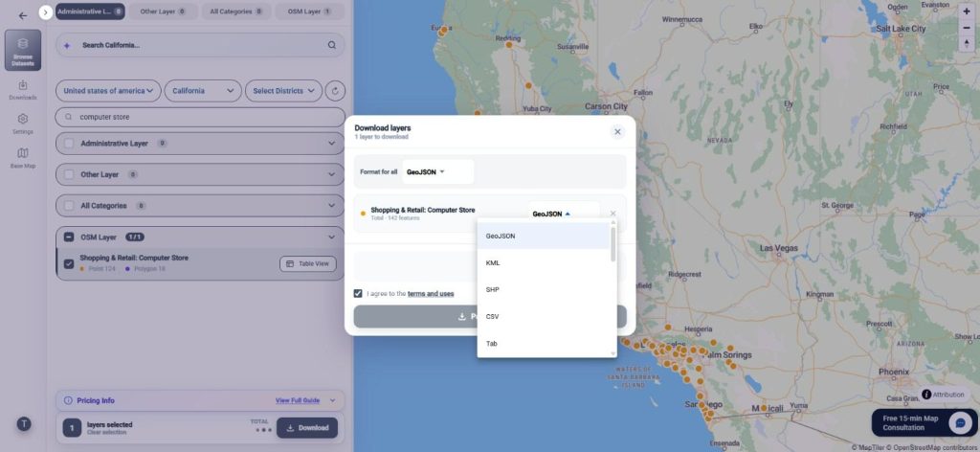Open Settings in the sidebar
The image size is (980, 452).
point(23,124)
